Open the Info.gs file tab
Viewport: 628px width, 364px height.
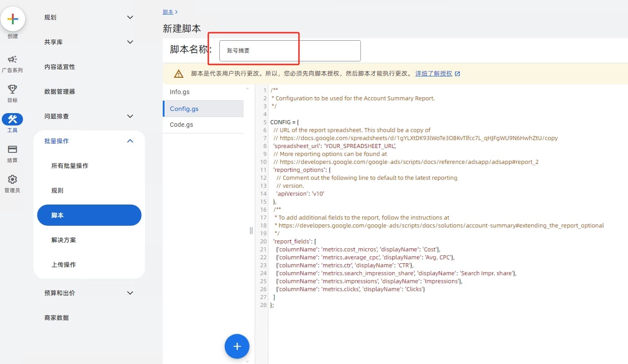(203, 92)
